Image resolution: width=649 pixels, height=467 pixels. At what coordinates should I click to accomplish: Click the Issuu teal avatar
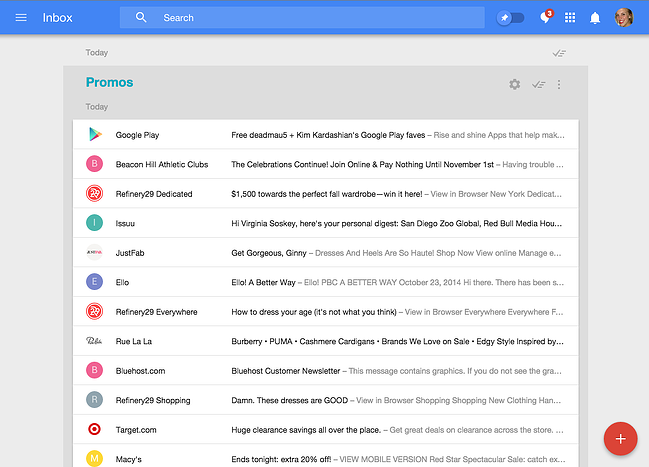point(94,223)
